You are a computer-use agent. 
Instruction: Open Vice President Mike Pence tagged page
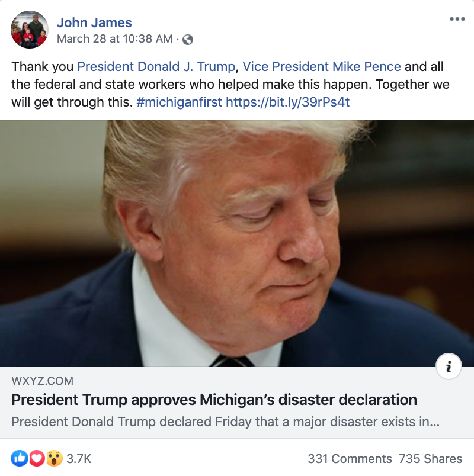pyautogui.click(x=322, y=66)
